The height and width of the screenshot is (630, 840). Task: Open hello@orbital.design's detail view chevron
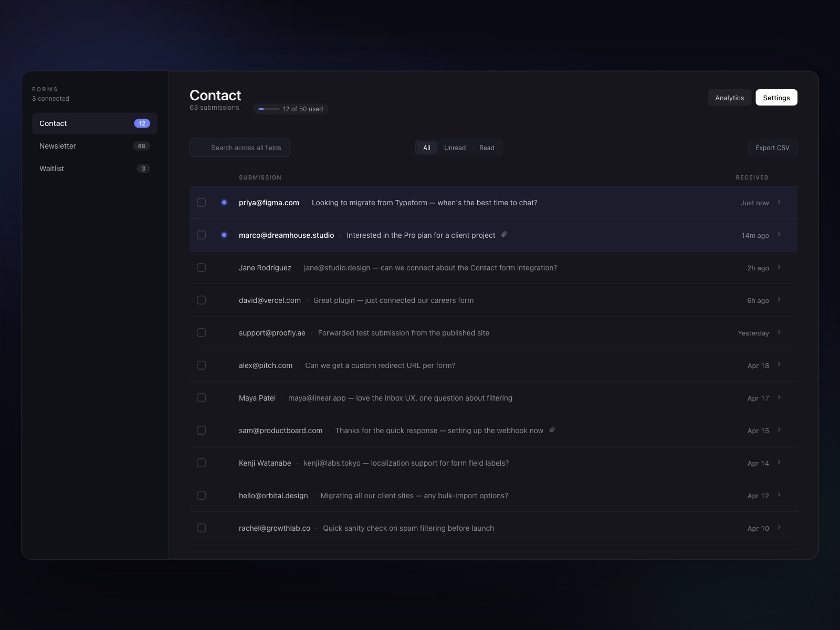[779, 495]
